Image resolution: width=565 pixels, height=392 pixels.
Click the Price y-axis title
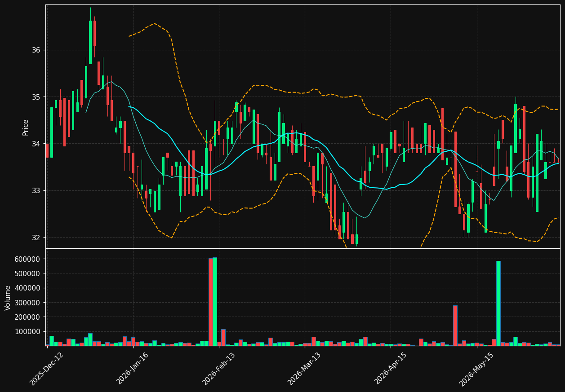coord(26,127)
